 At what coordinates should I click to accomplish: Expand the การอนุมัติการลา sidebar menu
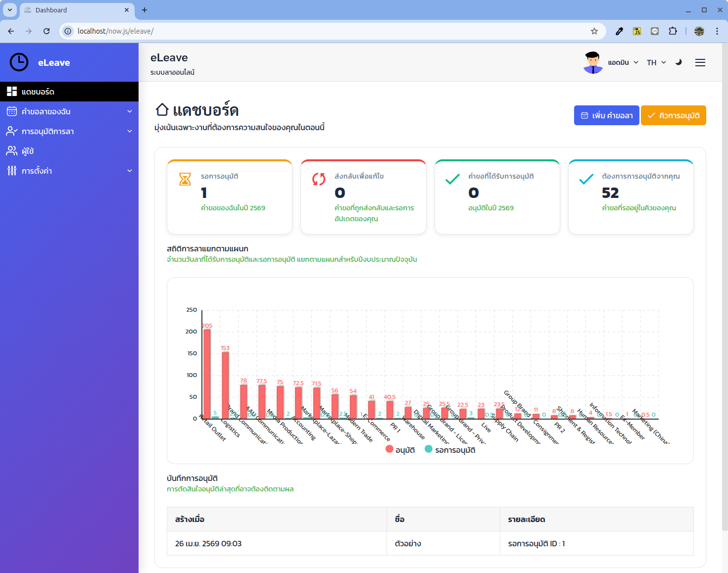(69, 131)
